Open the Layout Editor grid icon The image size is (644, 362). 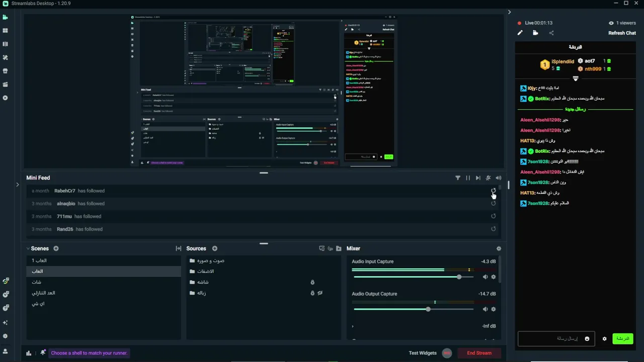coord(5,31)
